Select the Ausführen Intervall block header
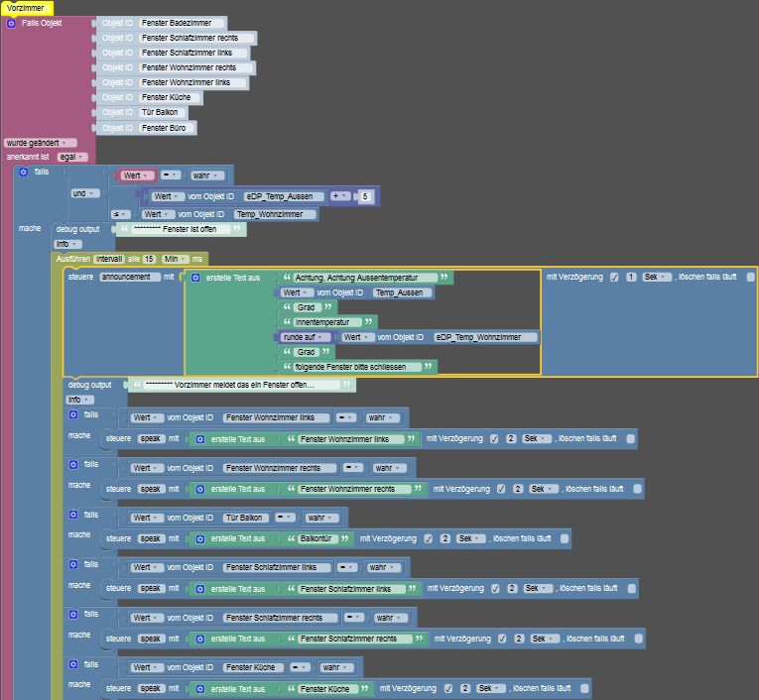Image resolution: width=759 pixels, height=700 pixels. point(129,259)
